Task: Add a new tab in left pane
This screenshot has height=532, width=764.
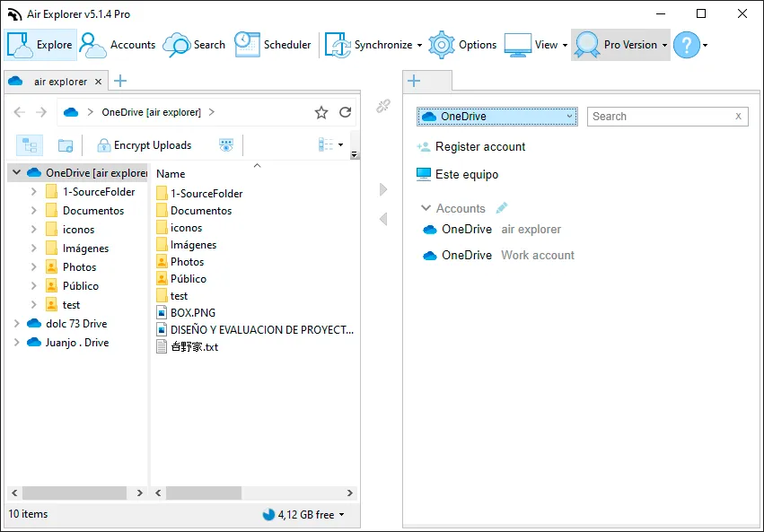Action: pyautogui.click(x=120, y=81)
